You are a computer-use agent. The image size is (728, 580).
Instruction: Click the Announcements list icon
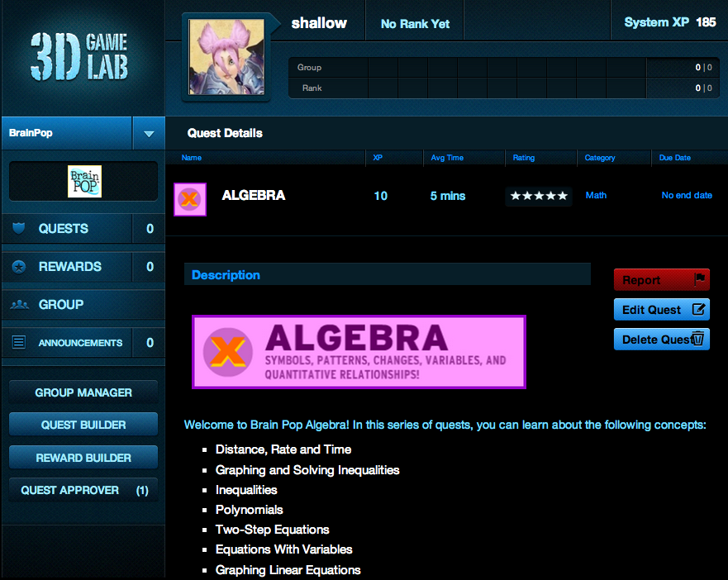coord(18,342)
